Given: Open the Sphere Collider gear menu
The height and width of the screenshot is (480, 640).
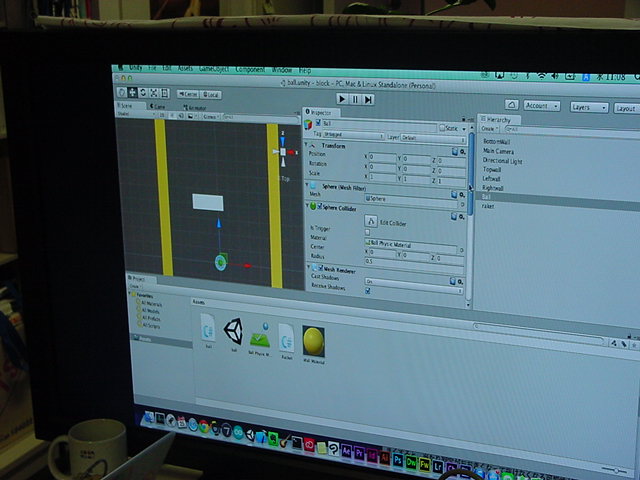Looking at the screenshot, I should tap(462, 217).
